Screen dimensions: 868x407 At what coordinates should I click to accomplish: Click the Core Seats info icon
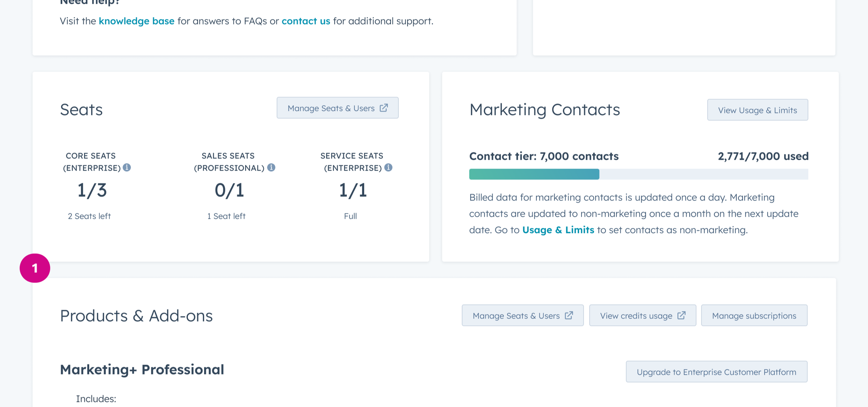pyautogui.click(x=127, y=168)
